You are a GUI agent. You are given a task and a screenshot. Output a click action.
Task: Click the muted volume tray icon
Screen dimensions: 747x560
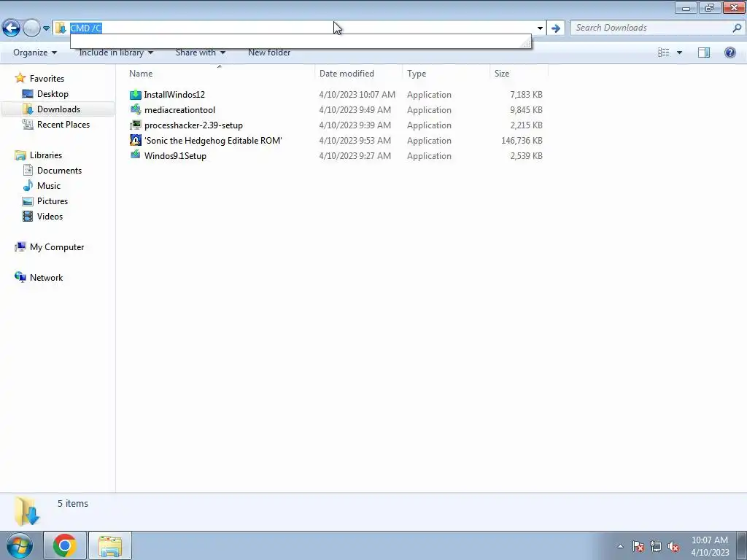[x=673, y=546]
